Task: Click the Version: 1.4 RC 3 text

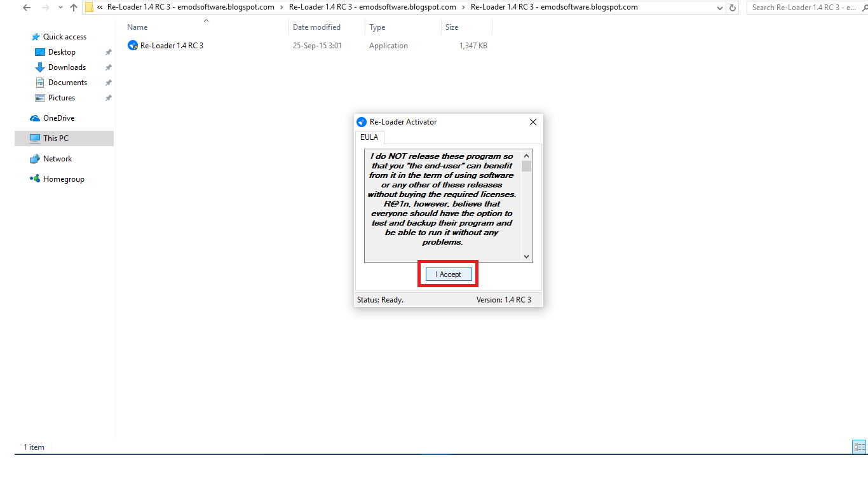Action: point(504,300)
